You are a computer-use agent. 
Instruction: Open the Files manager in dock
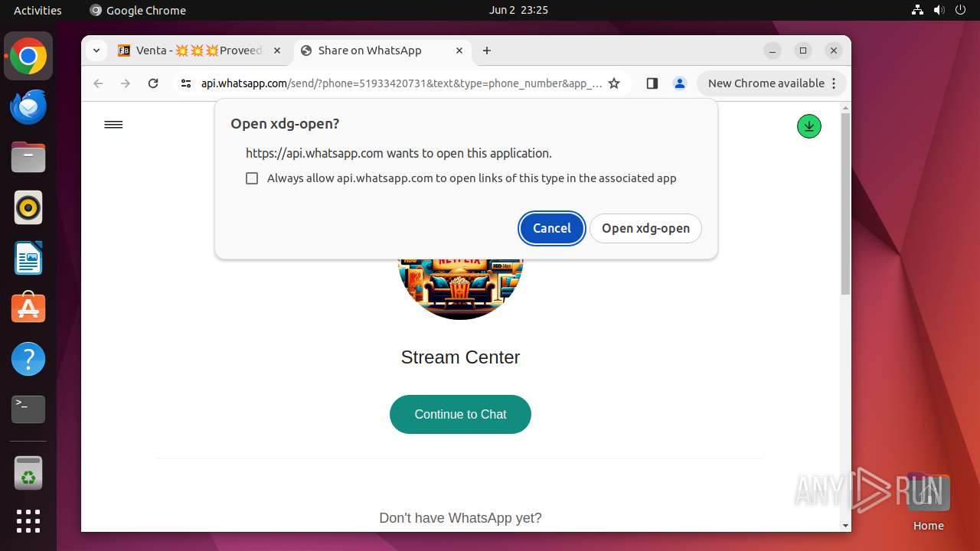(28, 158)
